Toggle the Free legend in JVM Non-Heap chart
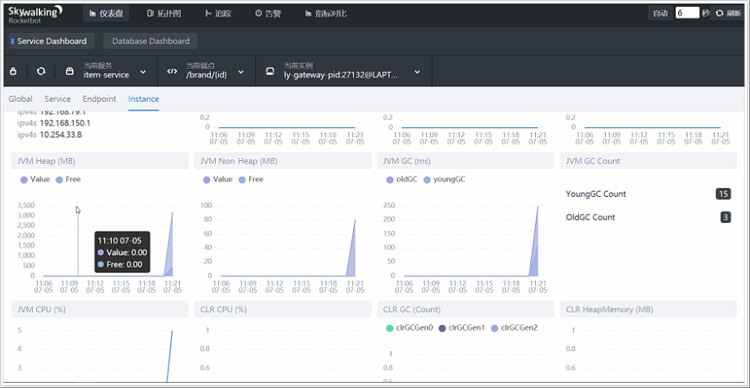Image resolution: width=750 pixels, height=388 pixels. pyautogui.click(x=251, y=179)
